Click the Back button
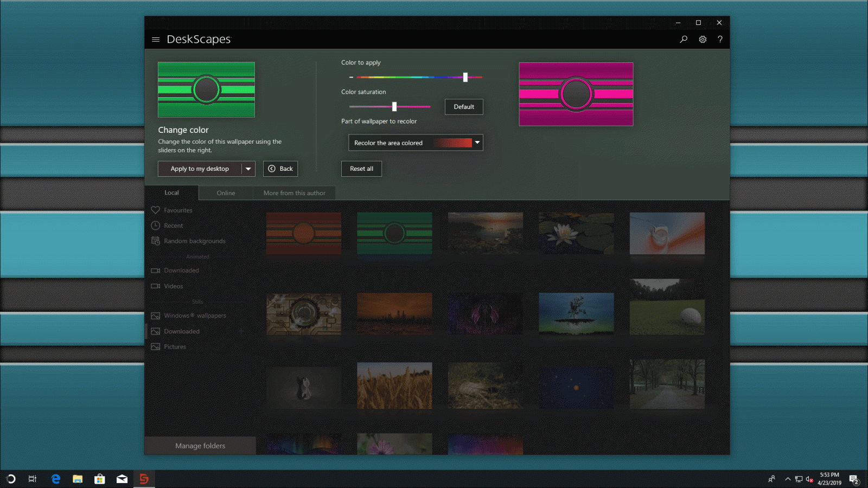 (280, 169)
